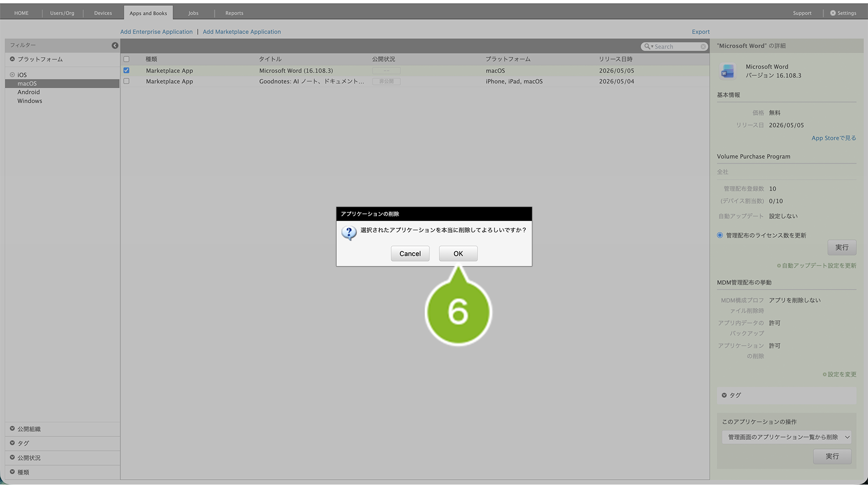Image resolution: width=868 pixels, height=488 pixels.
Task: Click 実行 button under application operation
Action: pyautogui.click(x=832, y=456)
